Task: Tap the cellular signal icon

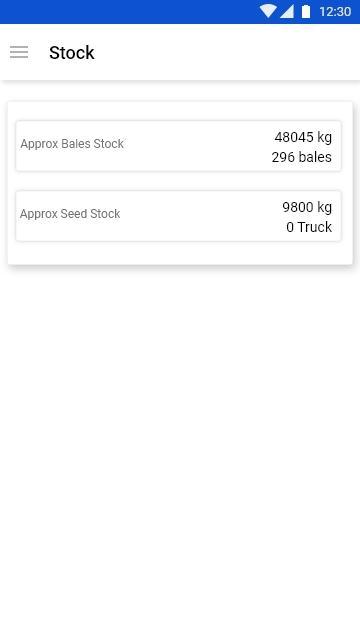Action: [287, 11]
